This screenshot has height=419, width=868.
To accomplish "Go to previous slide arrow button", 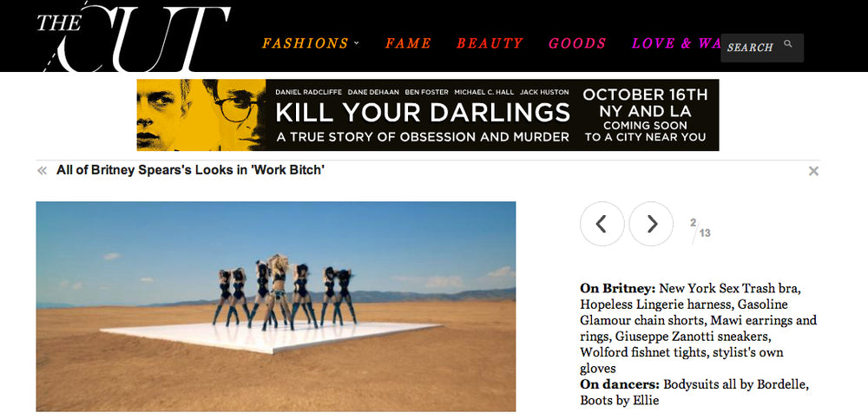I will [602, 224].
